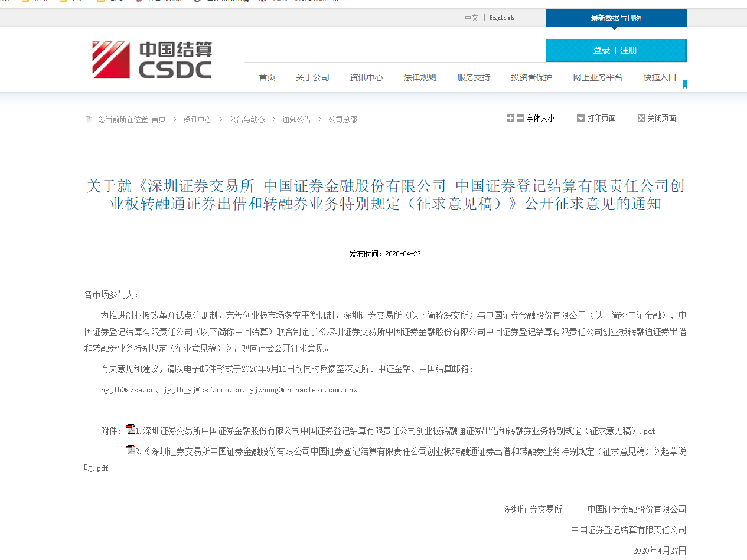747x560 pixels.
Task: Open 快捷入口 navigation menu item
Action: [x=660, y=77]
